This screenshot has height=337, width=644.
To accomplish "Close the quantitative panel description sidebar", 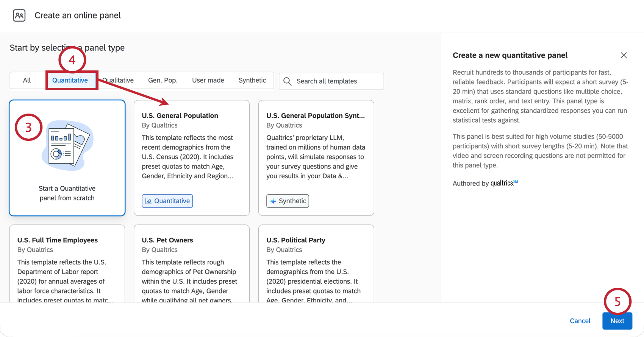I will tap(624, 55).
